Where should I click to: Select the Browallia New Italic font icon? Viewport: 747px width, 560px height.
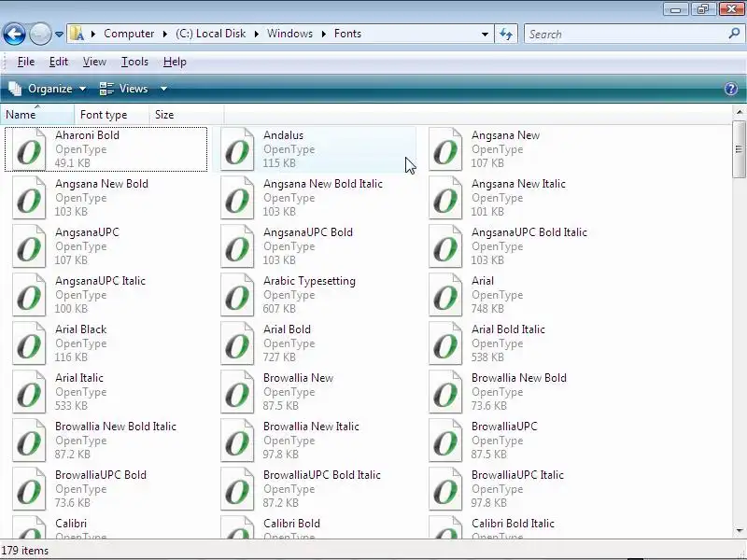(x=237, y=441)
